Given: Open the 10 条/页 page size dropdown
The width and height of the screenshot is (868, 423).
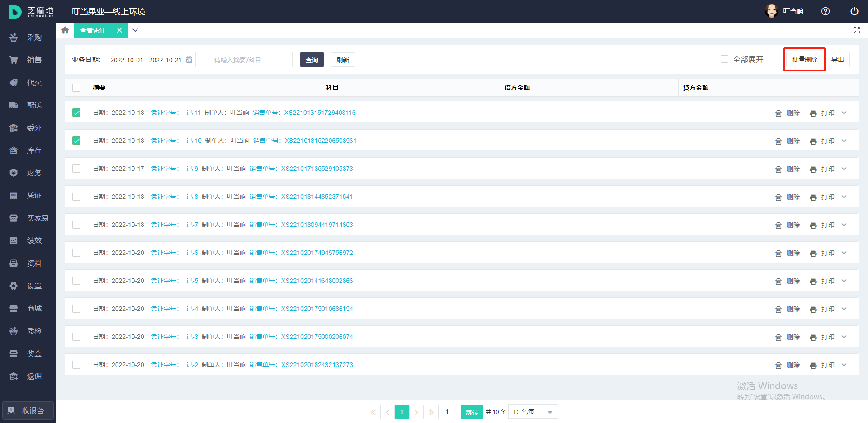Looking at the screenshot, I should 533,412.
